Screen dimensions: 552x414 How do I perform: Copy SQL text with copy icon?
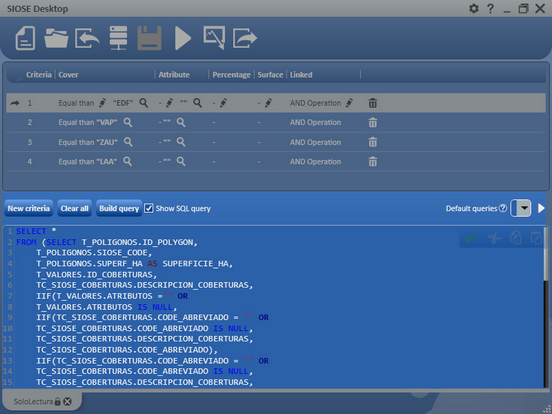click(515, 238)
